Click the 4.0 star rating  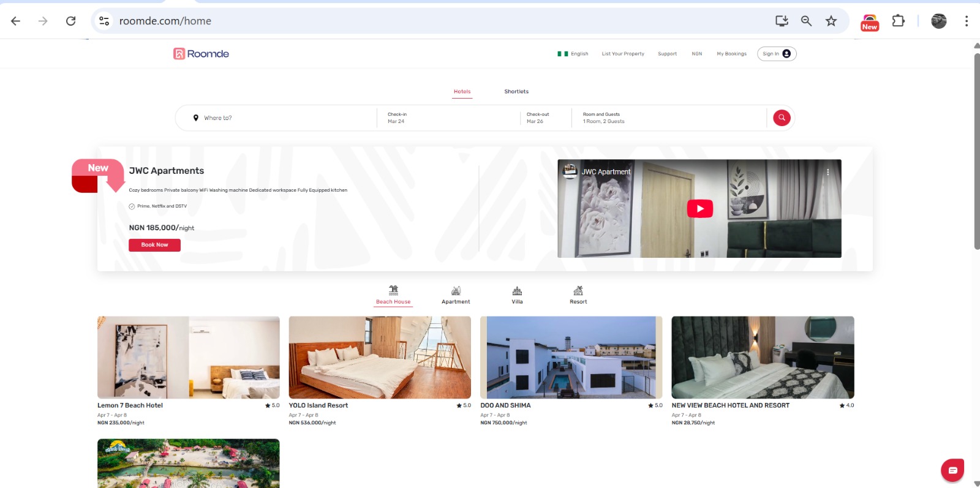tap(846, 405)
